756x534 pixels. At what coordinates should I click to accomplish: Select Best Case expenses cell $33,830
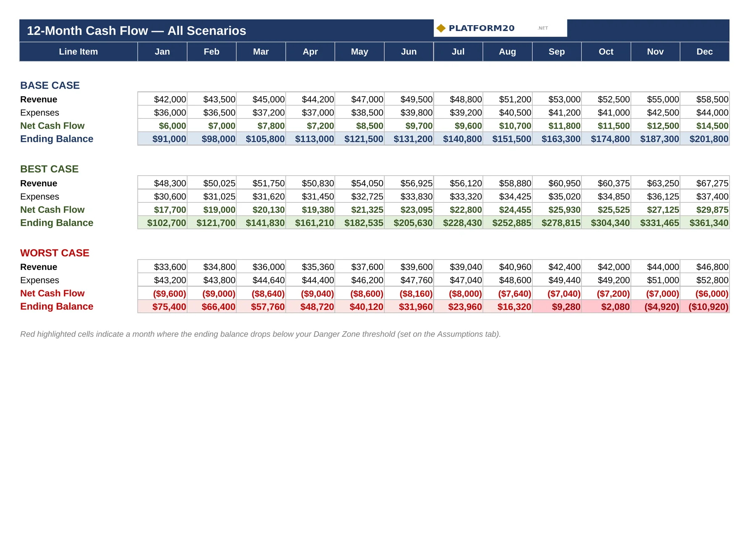click(x=409, y=196)
